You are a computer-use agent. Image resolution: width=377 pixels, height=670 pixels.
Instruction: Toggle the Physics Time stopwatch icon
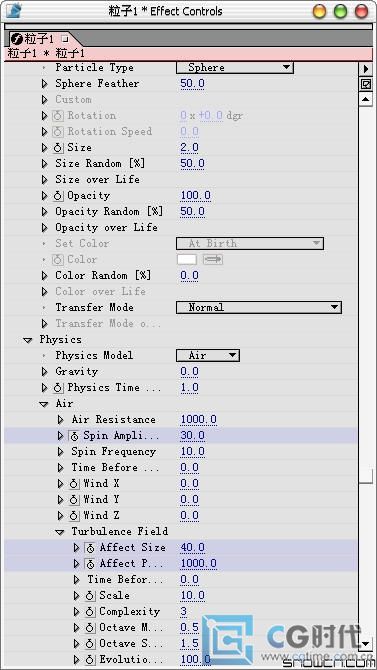(58, 388)
